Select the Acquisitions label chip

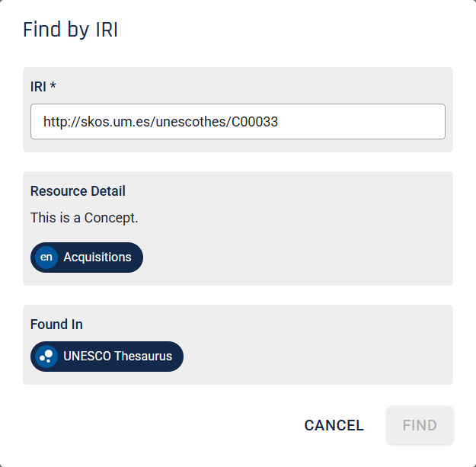click(x=87, y=257)
